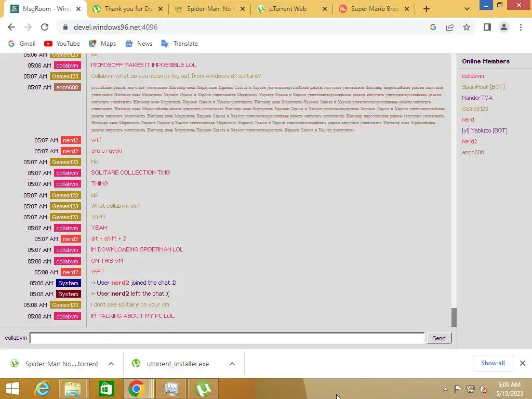532x399 pixels.
Task: Expand tab search dropdown
Action: pyautogui.click(x=467, y=9)
